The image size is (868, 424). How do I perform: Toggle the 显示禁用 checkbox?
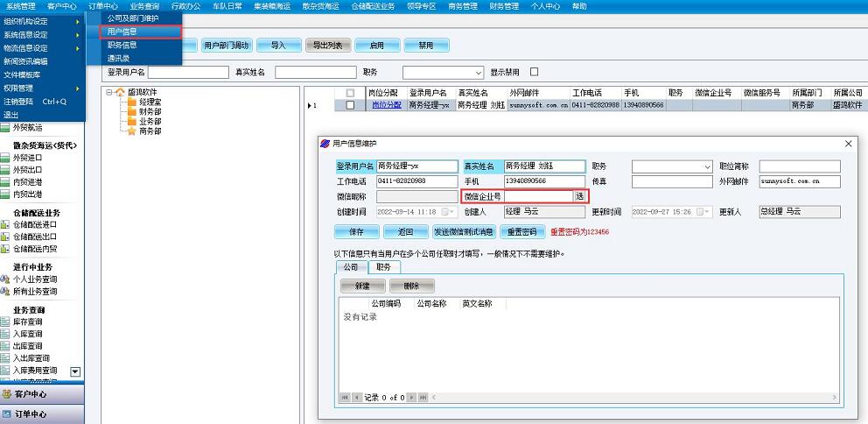(535, 72)
